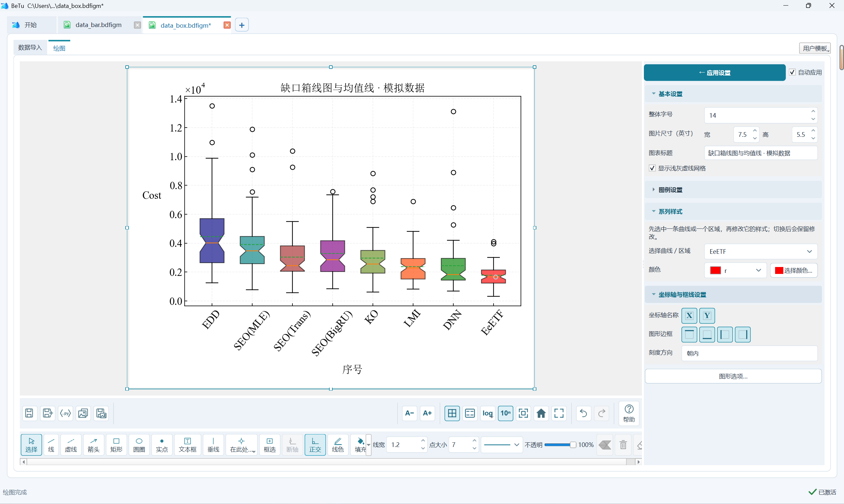Viewport: 844px width, 504px height.
Task: Click the save figure icon
Action: [29, 413]
